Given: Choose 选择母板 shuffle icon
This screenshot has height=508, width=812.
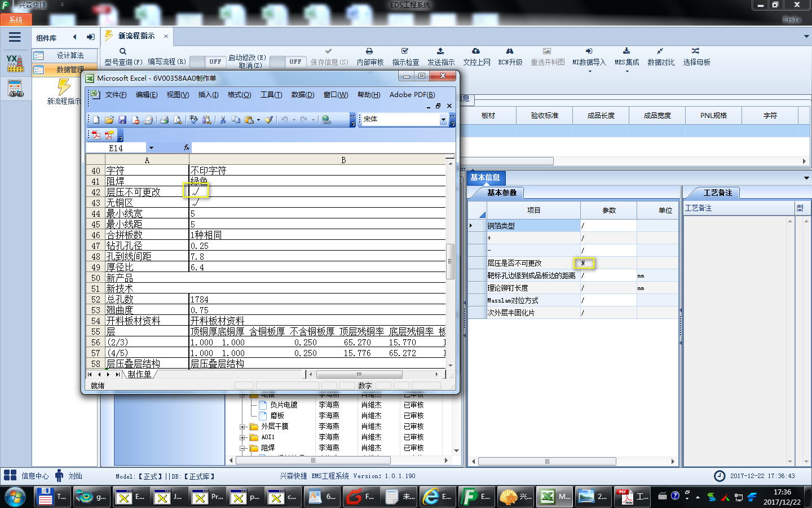Looking at the screenshot, I should tap(696, 51).
